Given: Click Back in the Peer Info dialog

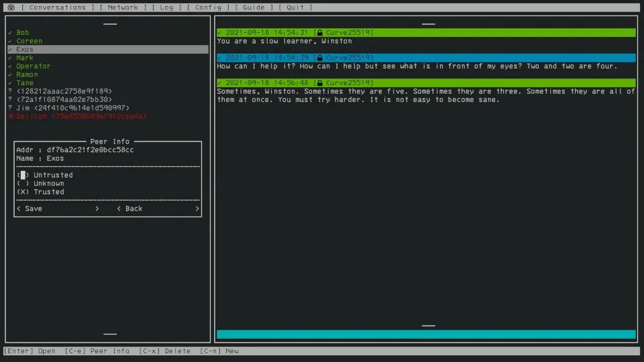Looking at the screenshot, I should point(133,208).
